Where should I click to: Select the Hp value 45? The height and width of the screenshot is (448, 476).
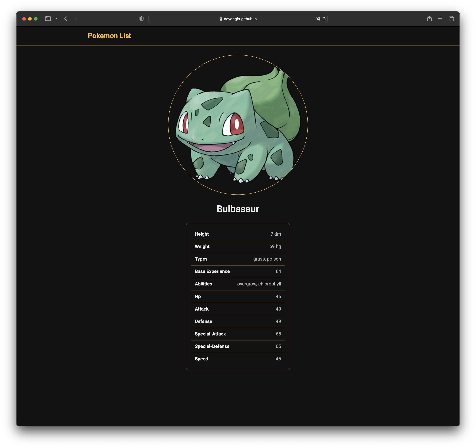click(278, 296)
